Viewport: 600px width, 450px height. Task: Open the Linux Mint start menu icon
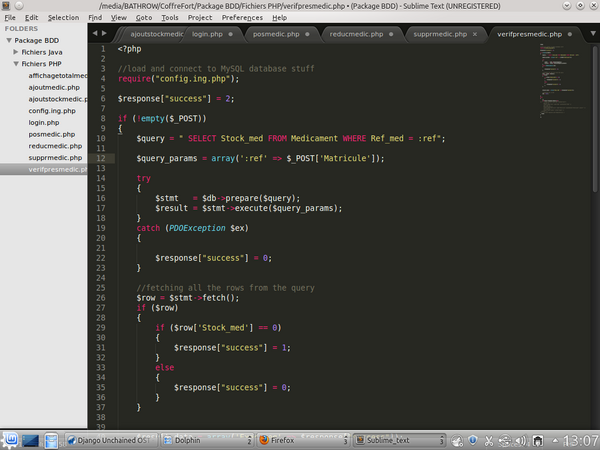click(x=10, y=439)
